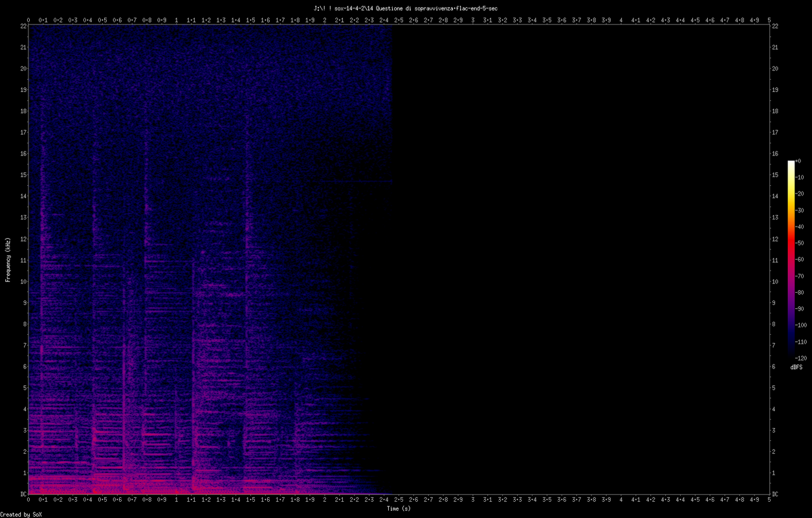Select the "-80" value on color scale
The height and width of the screenshot is (518, 812).
coord(800,292)
